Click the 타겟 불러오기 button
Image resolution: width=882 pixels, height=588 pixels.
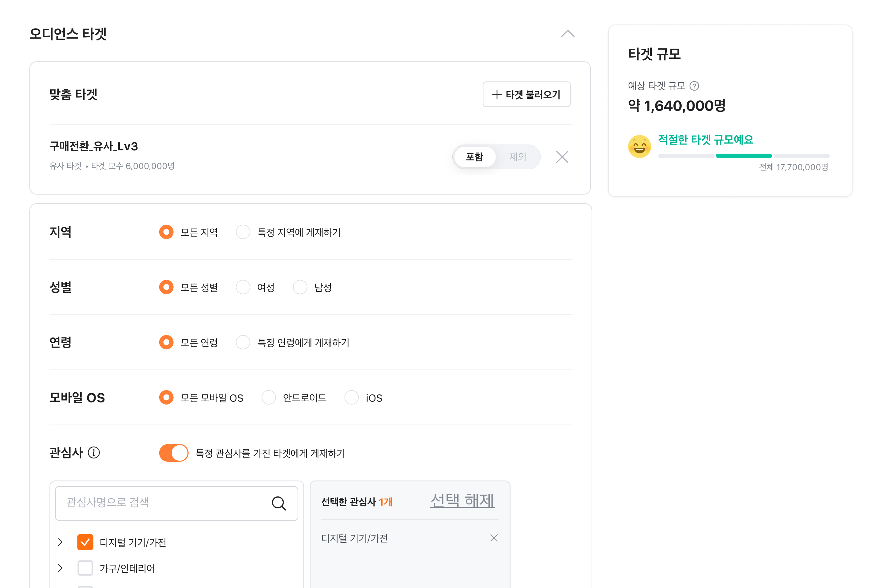click(526, 94)
